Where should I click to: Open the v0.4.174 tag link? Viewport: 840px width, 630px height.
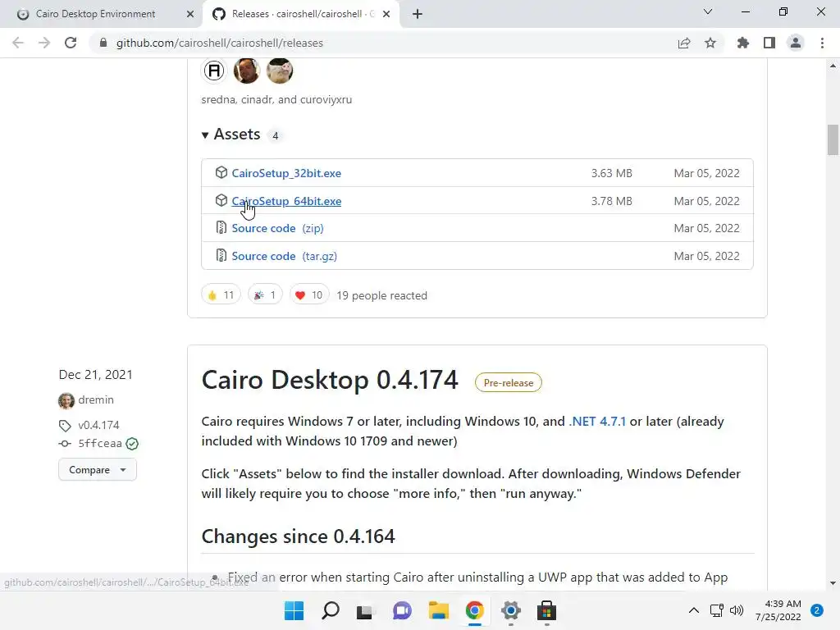pos(98,425)
